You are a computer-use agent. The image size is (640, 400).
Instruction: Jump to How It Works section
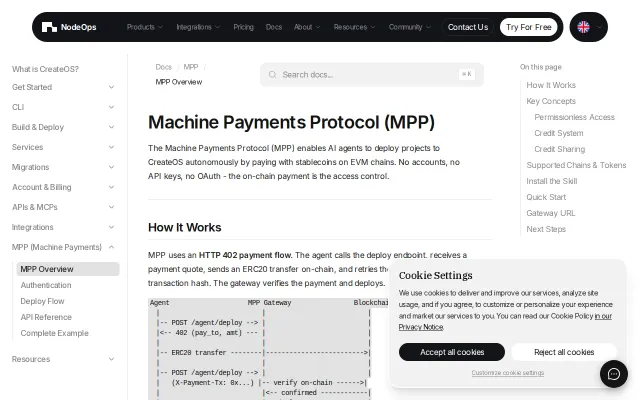[551, 85]
